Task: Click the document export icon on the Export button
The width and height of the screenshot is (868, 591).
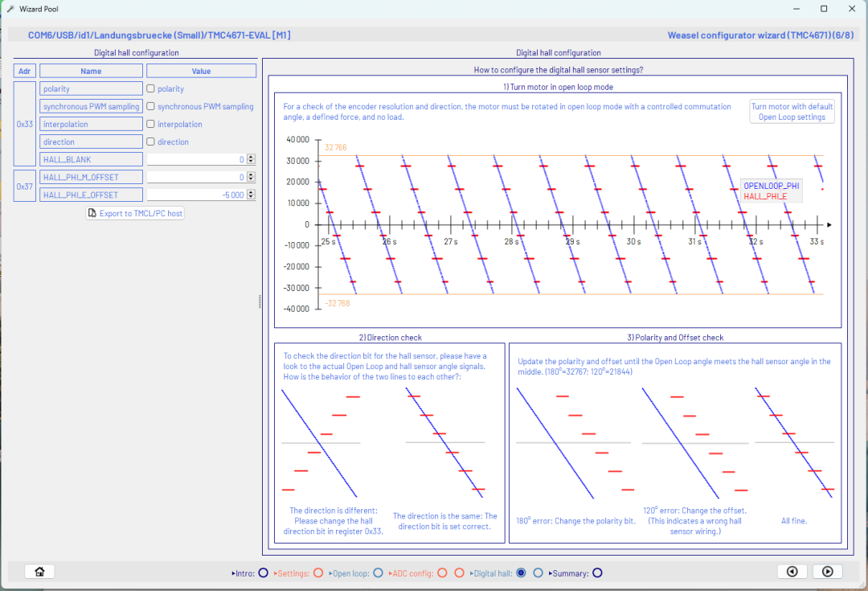Action: coord(92,212)
